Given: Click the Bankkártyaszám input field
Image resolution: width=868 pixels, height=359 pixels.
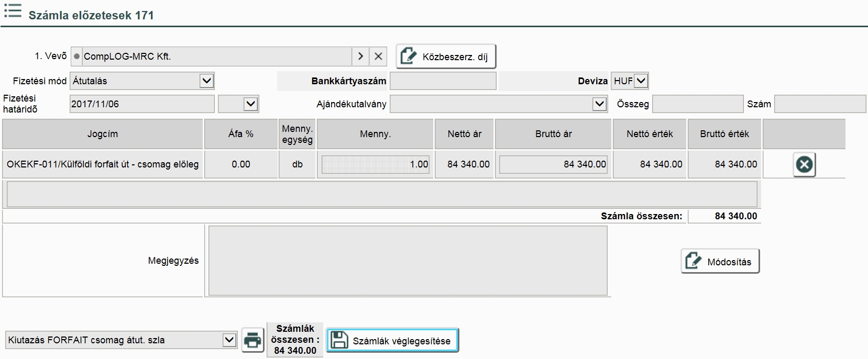Looking at the screenshot, I should click(443, 81).
